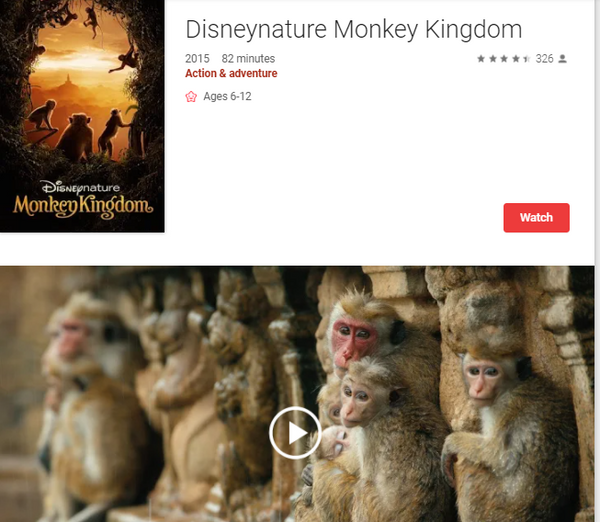Click the Disneynature logo on the poster
This screenshot has width=600, height=522.
(81, 188)
